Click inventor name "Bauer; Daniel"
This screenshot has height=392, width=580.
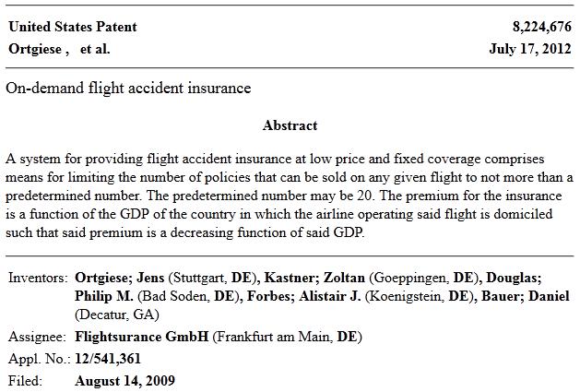pyautogui.click(x=526, y=296)
